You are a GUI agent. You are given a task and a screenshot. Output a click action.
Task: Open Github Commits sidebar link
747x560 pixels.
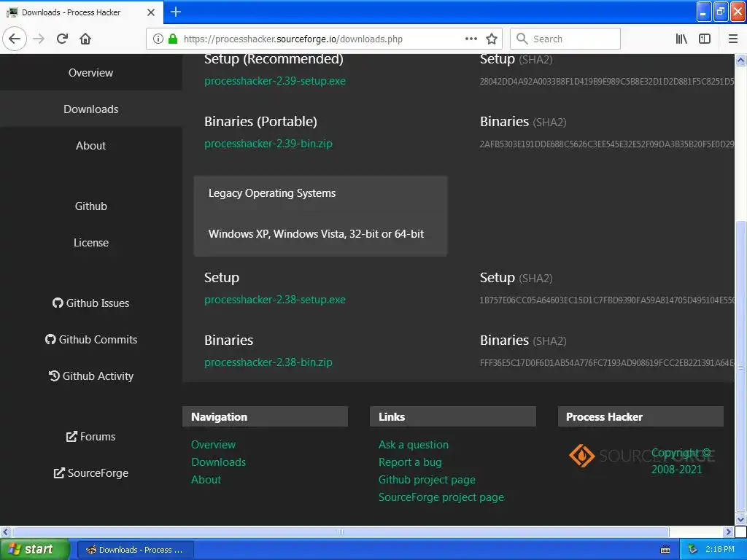(x=90, y=340)
